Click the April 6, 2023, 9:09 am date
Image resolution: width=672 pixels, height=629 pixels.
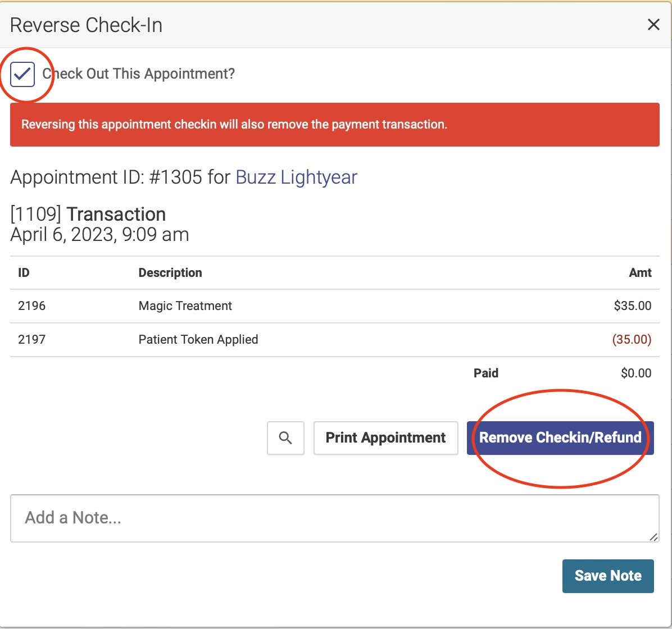coord(99,234)
